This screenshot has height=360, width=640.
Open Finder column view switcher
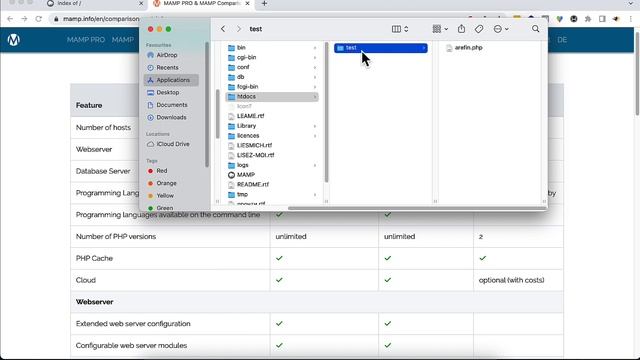point(400,29)
